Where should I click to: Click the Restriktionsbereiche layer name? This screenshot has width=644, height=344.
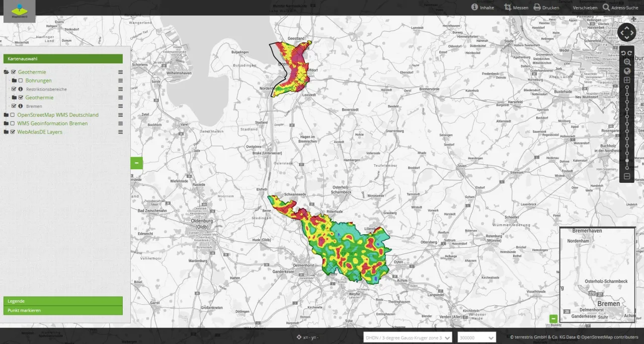tap(46, 89)
